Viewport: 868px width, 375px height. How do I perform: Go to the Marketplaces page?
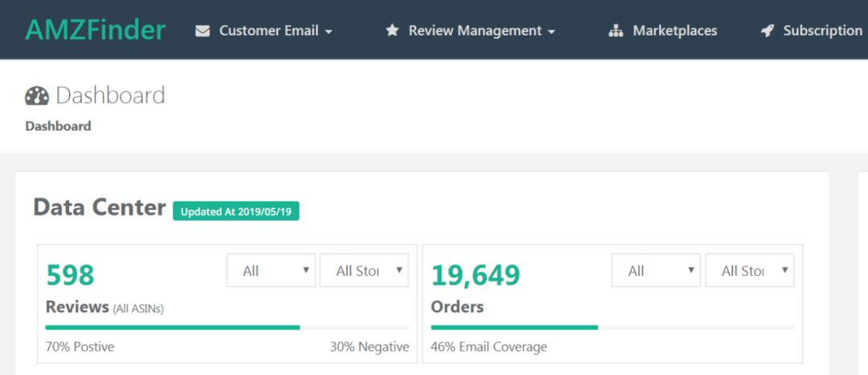[674, 31]
